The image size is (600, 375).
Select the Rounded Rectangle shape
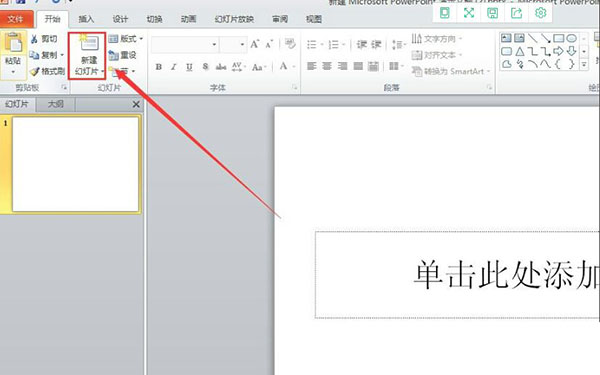pos(506,51)
